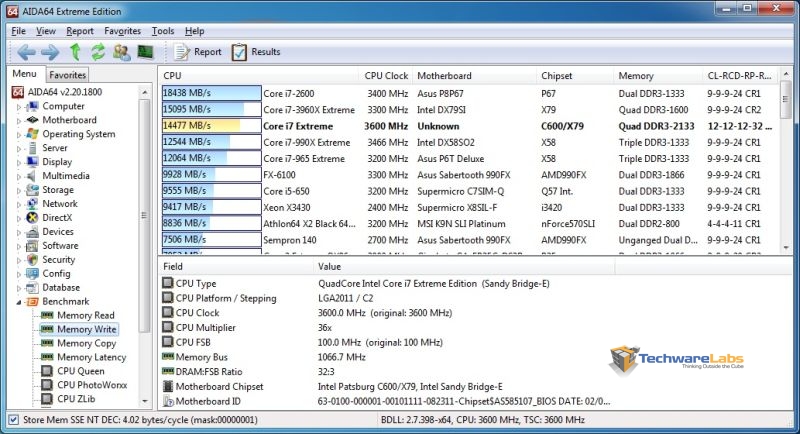
Task: Expand the Display tree node
Action: 19,163
